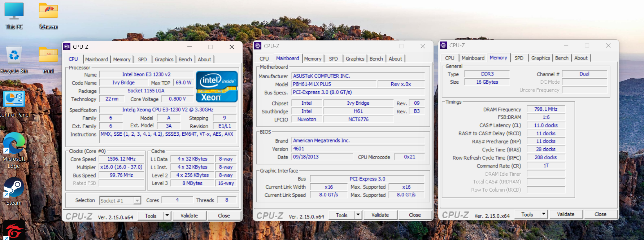Open Graphics tab in left CPU-Z window
Image resolution: width=644 pixels, height=240 pixels.
pyautogui.click(x=164, y=60)
